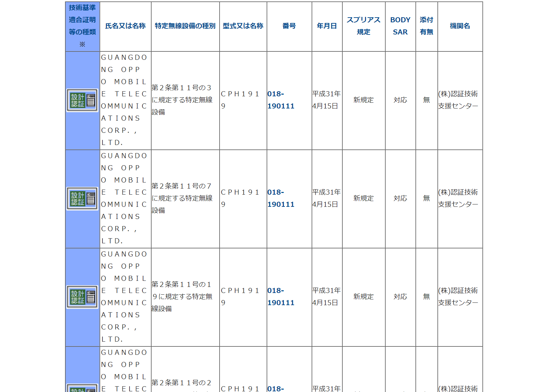Follow the 018-190111 link in the 第2条第11号の19 row
Screen dimensions: 550x392
pyautogui.click(x=280, y=297)
